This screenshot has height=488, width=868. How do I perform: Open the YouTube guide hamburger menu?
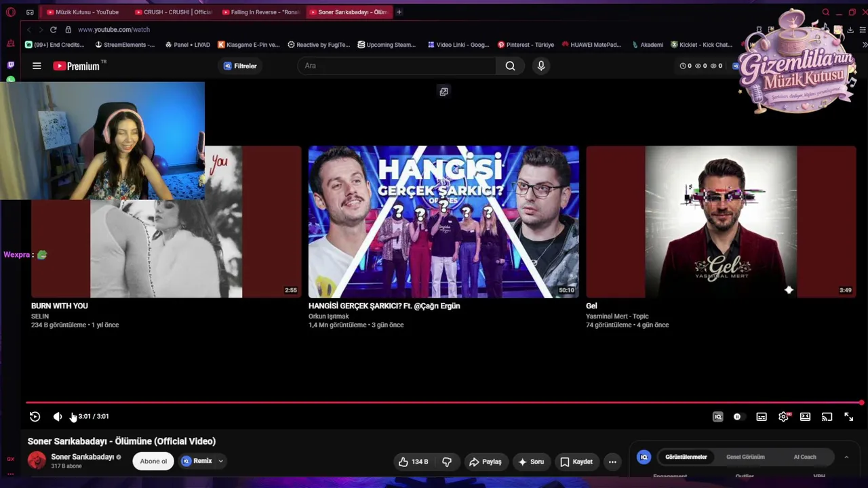pyautogui.click(x=37, y=66)
